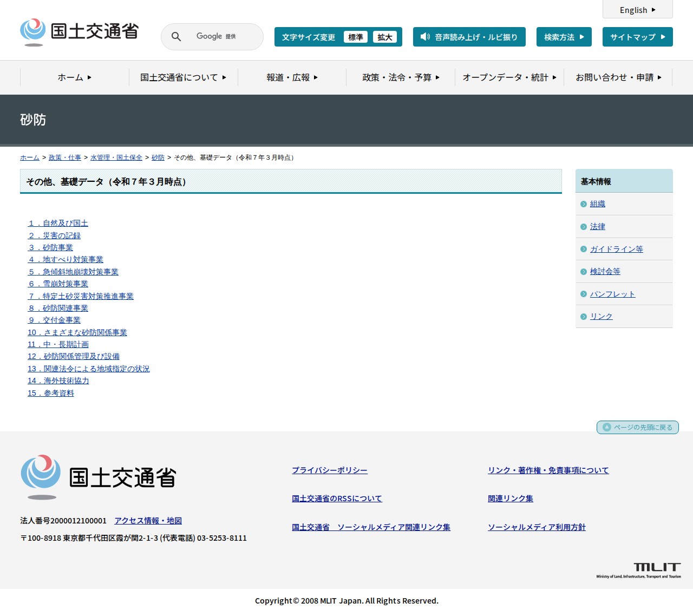Image resolution: width=693 pixels, height=616 pixels.
Task: Open link 13．関連法令による地域指定の状況
Action: (x=89, y=369)
